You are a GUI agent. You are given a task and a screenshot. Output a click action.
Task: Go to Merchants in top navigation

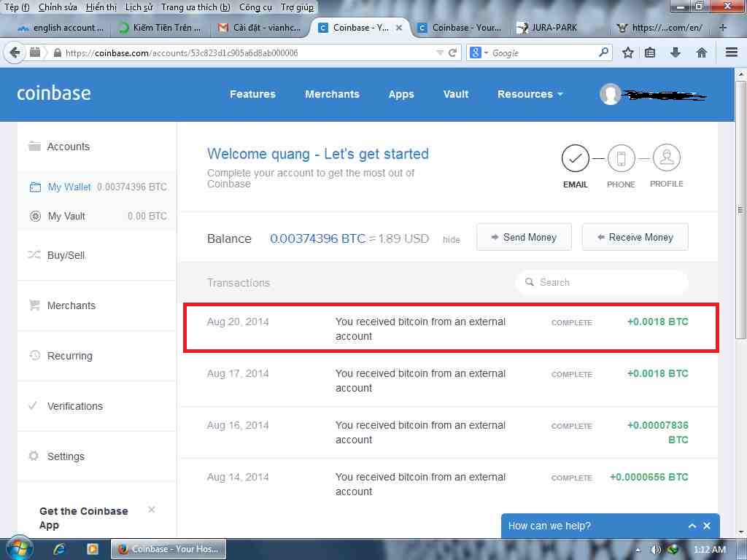[332, 94]
